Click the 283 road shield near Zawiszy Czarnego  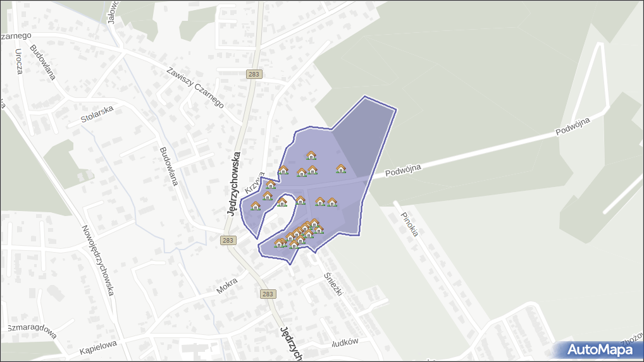click(x=254, y=75)
